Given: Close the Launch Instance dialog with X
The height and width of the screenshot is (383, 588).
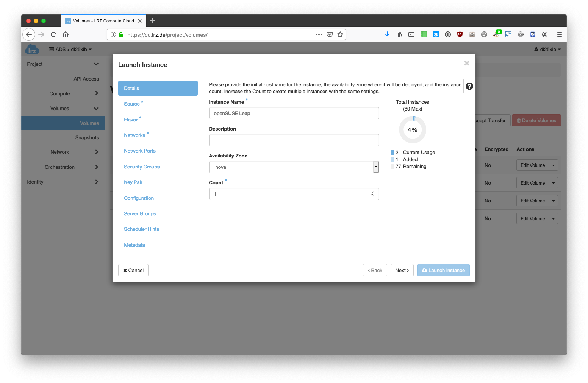Looking at the screenshot, I should pos(467,63).
